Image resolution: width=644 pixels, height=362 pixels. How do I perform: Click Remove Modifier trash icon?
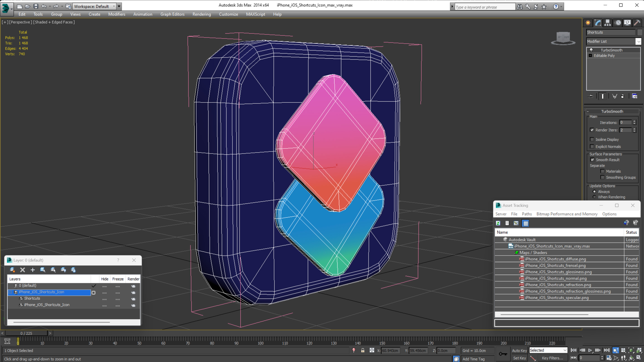[623, 96]
